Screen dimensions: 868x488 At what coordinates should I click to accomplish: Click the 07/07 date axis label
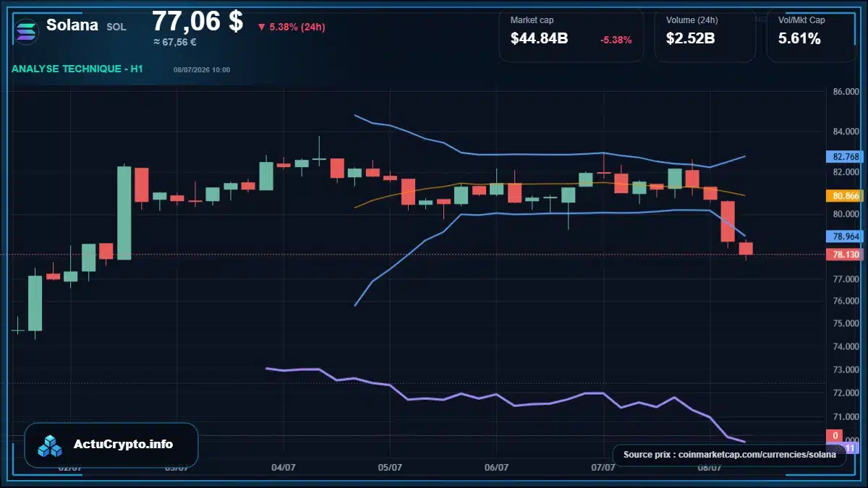pos(603,468)
